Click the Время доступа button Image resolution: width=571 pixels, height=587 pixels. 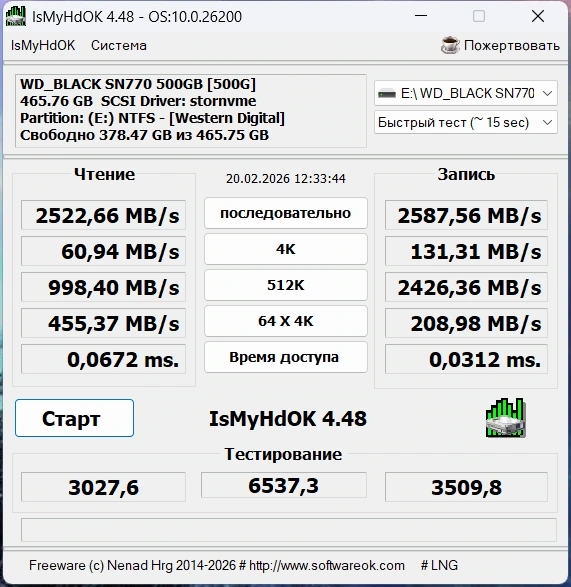pyautogui.click(x=286, y=357)
